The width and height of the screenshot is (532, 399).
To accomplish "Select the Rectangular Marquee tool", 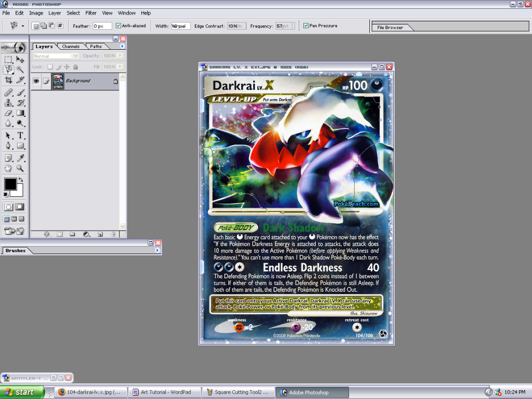I will coord(8,60).
